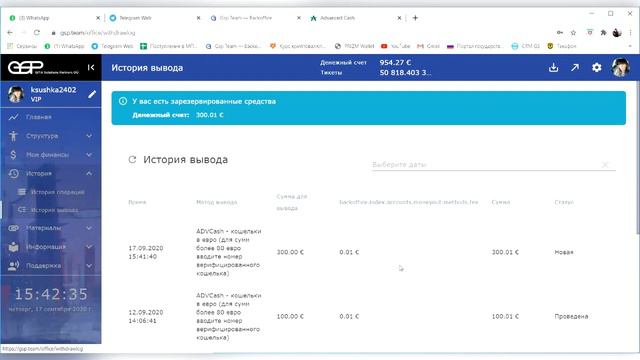Open the Gmail bookmark
The width and height of the screenshot is (640, 360).
[429, 46]
